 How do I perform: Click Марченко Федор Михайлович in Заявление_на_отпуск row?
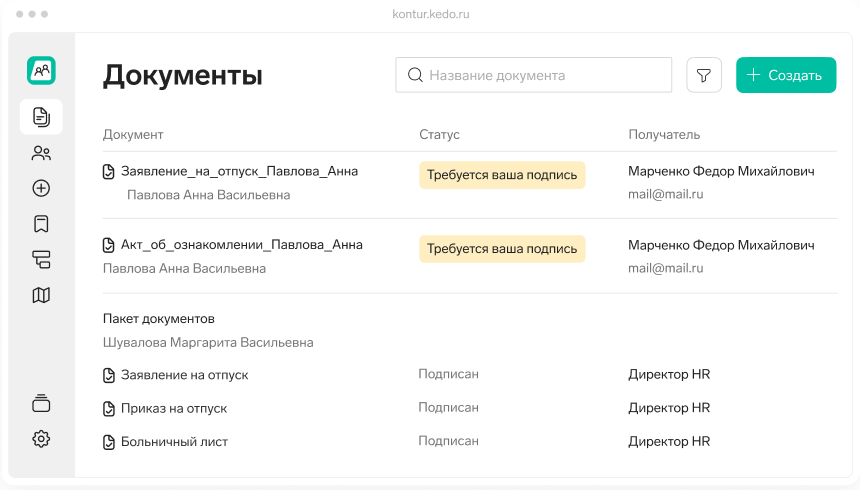[721, 171]
